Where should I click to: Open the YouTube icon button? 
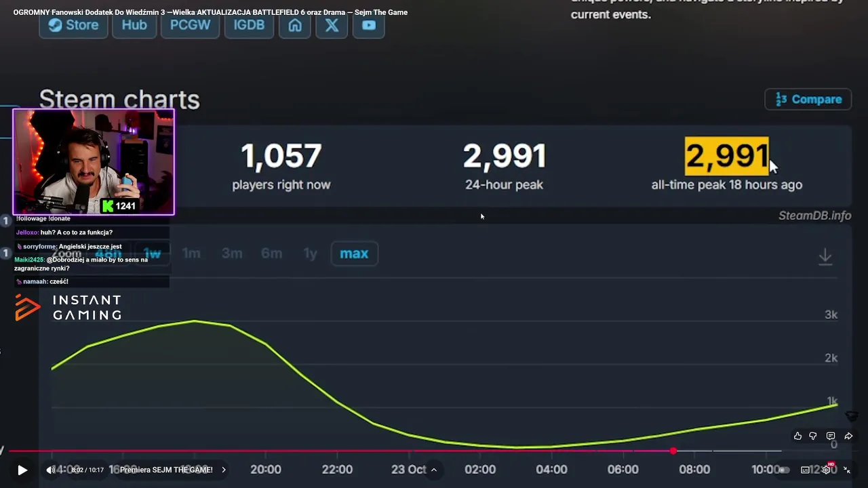[x=369, y=25]
